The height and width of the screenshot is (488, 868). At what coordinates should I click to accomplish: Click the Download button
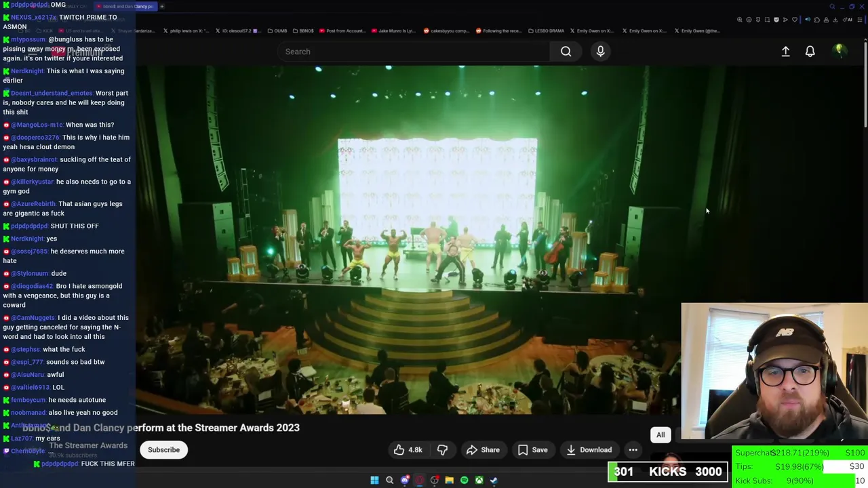click(x=589, y=449)
